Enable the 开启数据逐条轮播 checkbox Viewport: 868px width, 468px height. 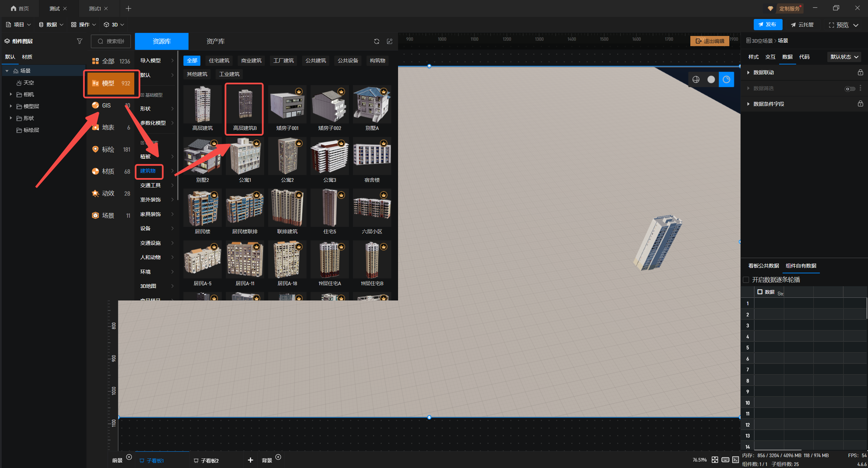(746, 280)
